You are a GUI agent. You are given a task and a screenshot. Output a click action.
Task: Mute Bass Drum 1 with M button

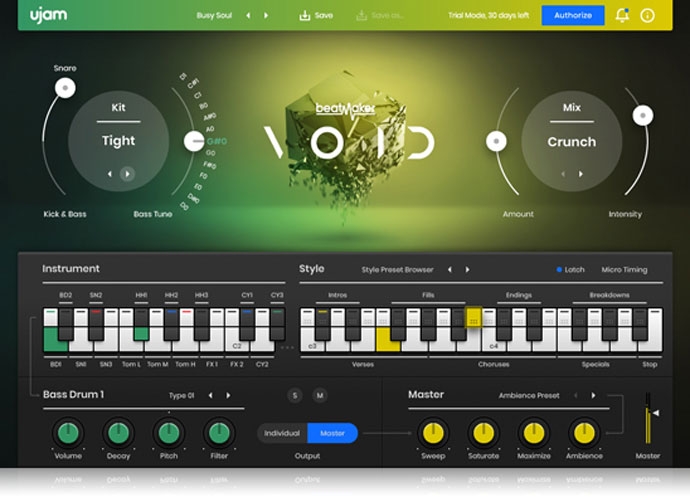(319, 395)
